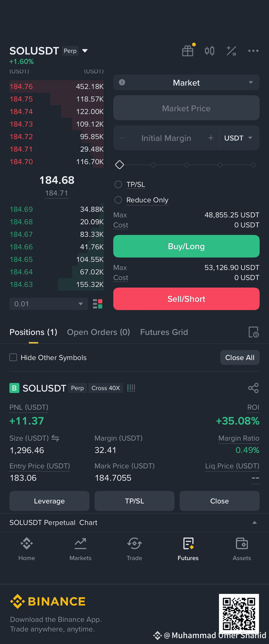Viewport: 269px width, 644px height.
Task: Open the 0.01 price precision dropdown
Action: click(x=49, y=304)
